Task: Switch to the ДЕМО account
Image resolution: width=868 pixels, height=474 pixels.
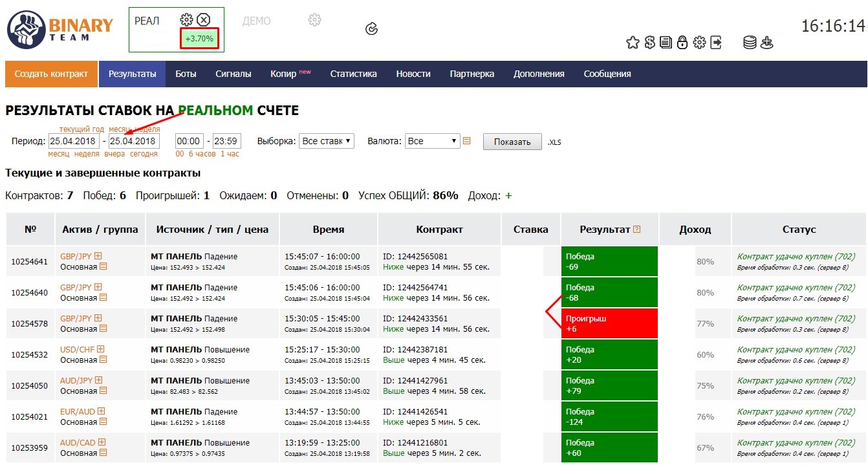Action: click(257, 21)
